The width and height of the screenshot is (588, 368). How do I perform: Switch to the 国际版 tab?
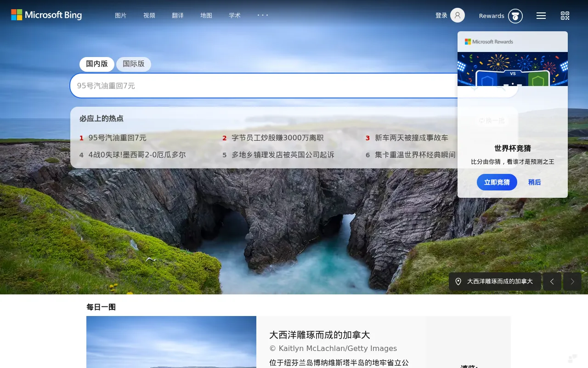[134, 64]
